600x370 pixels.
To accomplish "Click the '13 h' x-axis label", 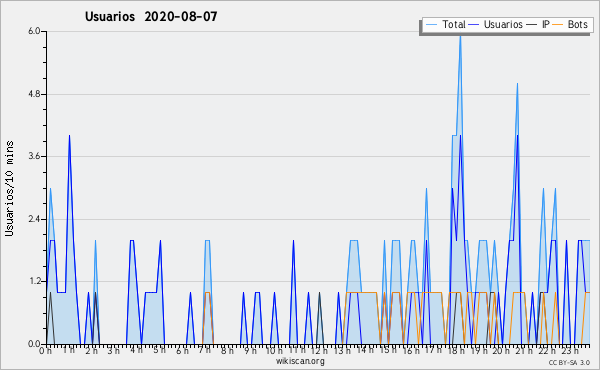I will pyautogui.click(x=342, y=350).
